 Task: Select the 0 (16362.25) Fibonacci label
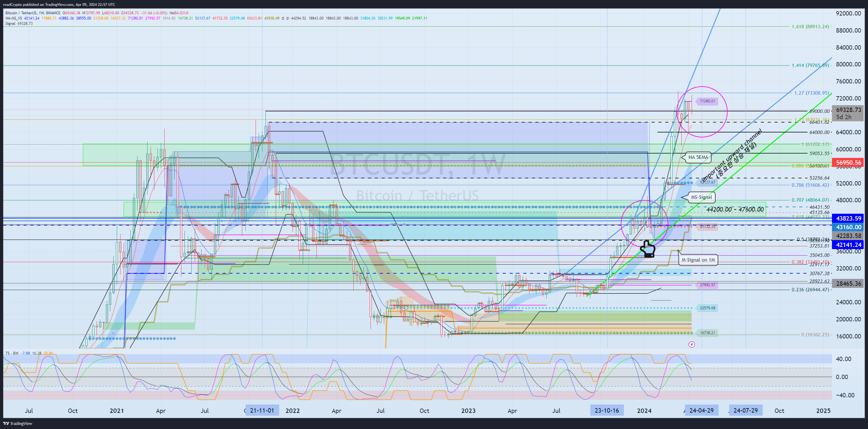coord(815,334)
